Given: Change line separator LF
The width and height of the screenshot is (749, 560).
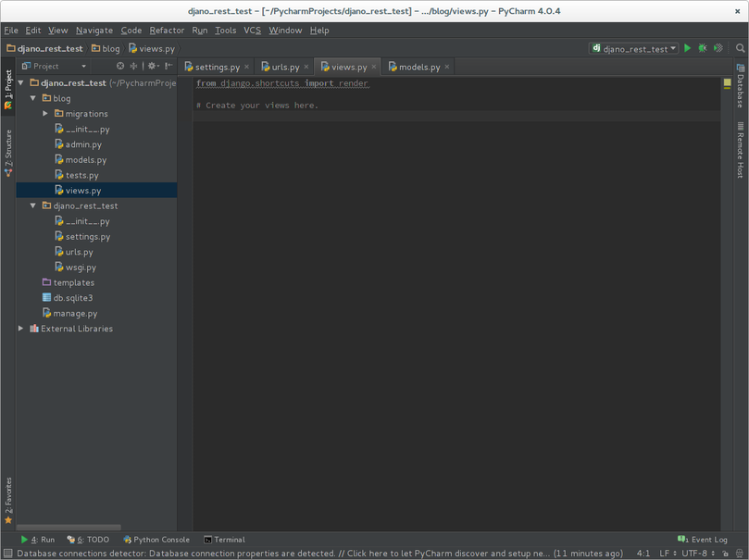Looking at the screenshot, I should click(x=668, y=554).
